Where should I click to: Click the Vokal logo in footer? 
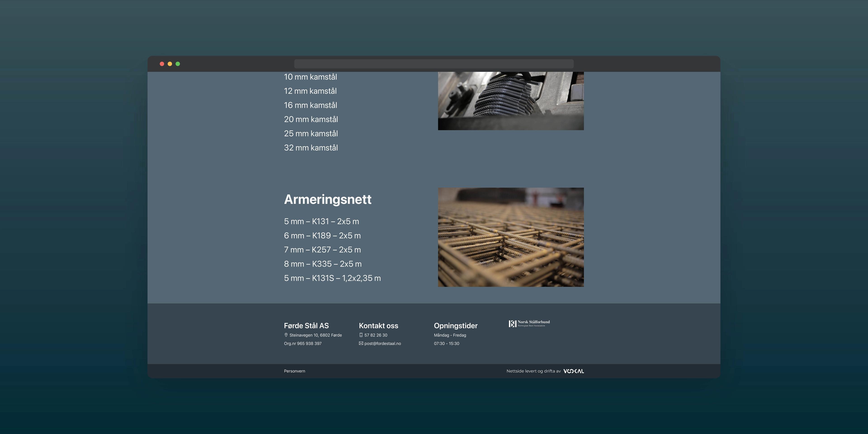(x=573, y=371)
